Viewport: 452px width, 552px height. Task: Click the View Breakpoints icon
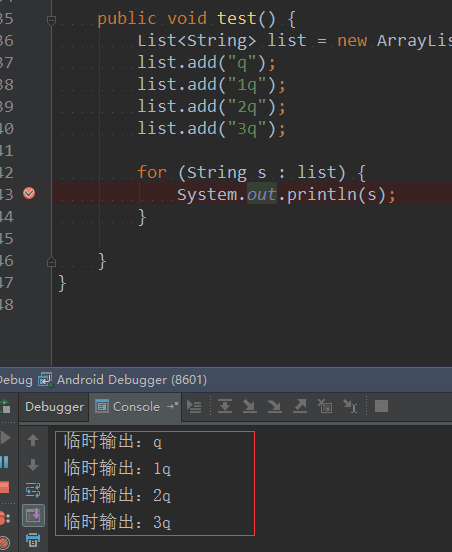tap(5, 518)
